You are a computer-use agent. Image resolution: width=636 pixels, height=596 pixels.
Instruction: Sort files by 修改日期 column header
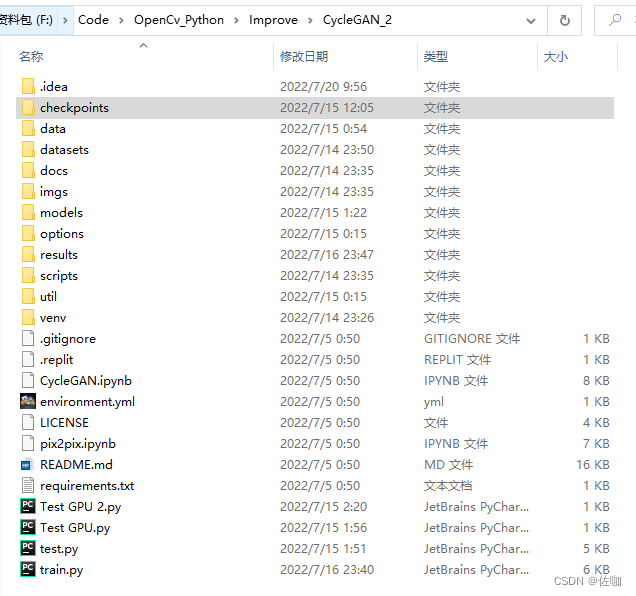click(304, 56)
